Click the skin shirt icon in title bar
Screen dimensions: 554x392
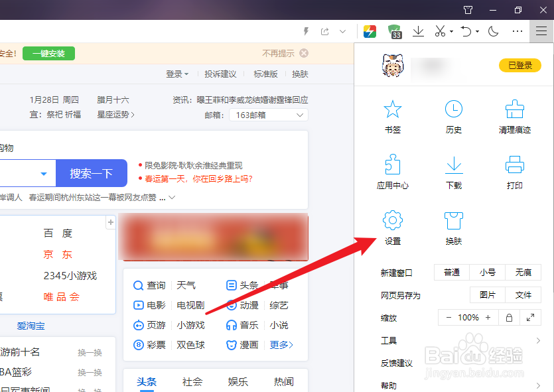(468, 10)
